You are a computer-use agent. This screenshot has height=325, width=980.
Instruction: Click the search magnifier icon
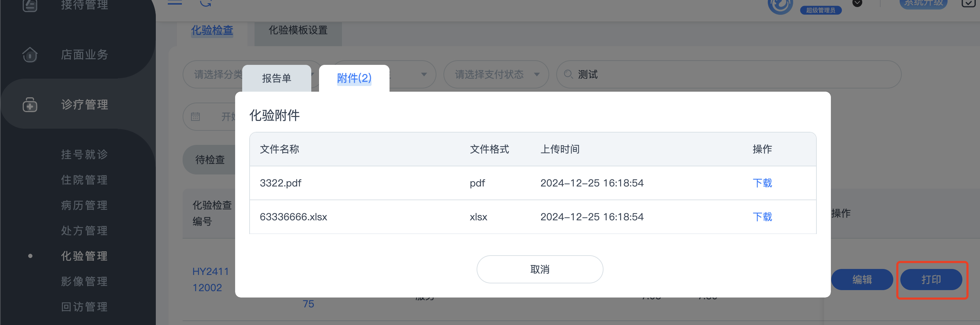click(x=568, y=74)
